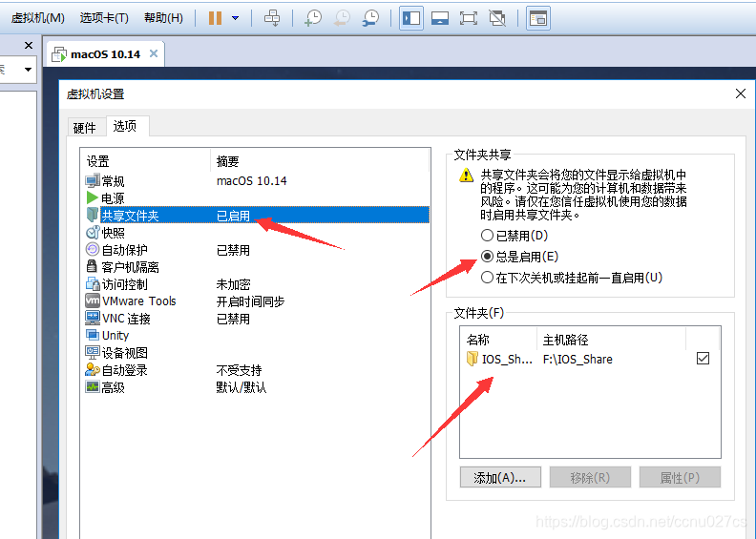Click the 主机路径 column header

coord(611,340)
